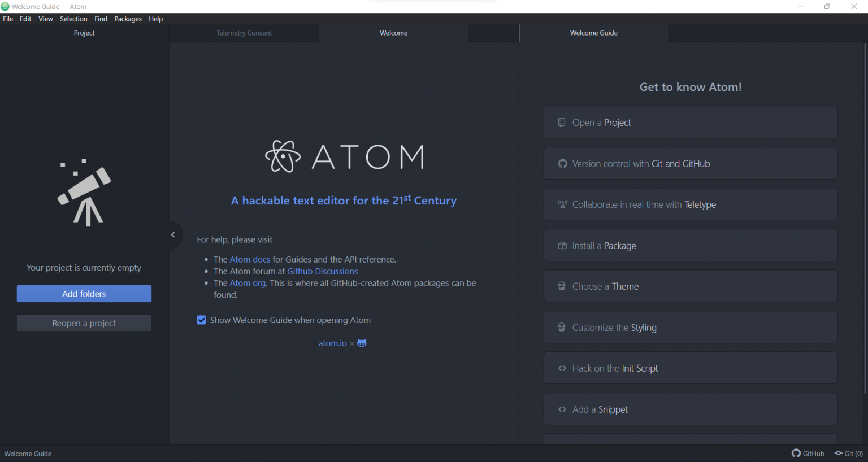The width and height of the screenshot is (868, 462).
Task: Collapse the Project tree view panel
Action: (172, 234)
